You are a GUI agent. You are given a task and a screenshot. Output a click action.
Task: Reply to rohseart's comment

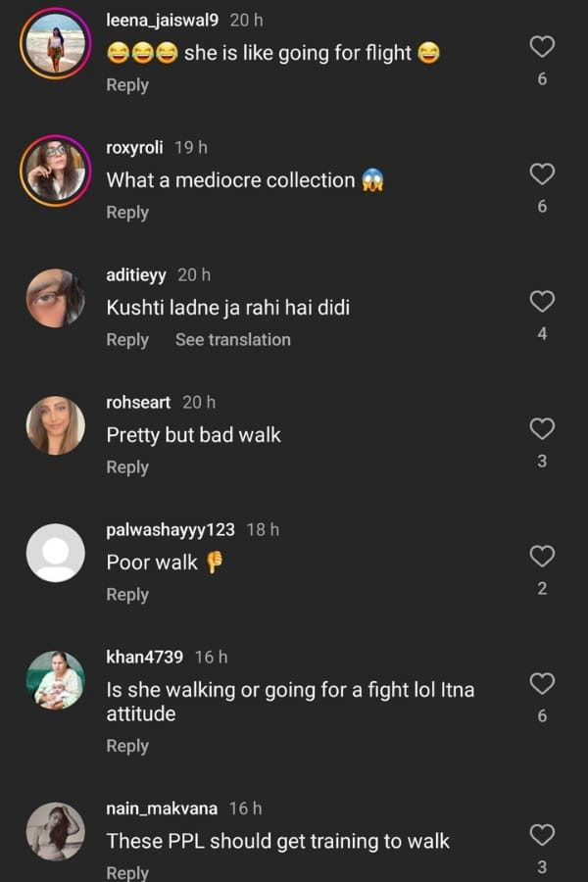tap(127, 466)
